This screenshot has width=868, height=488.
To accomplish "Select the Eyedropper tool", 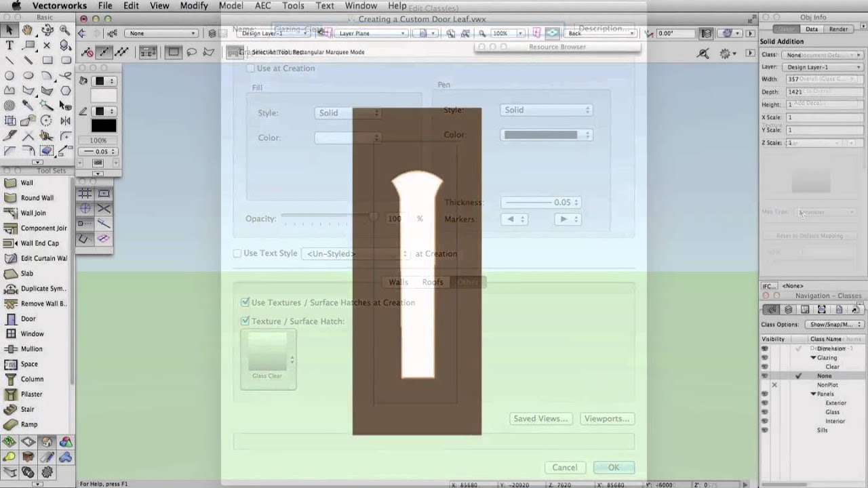I will 28,106.
